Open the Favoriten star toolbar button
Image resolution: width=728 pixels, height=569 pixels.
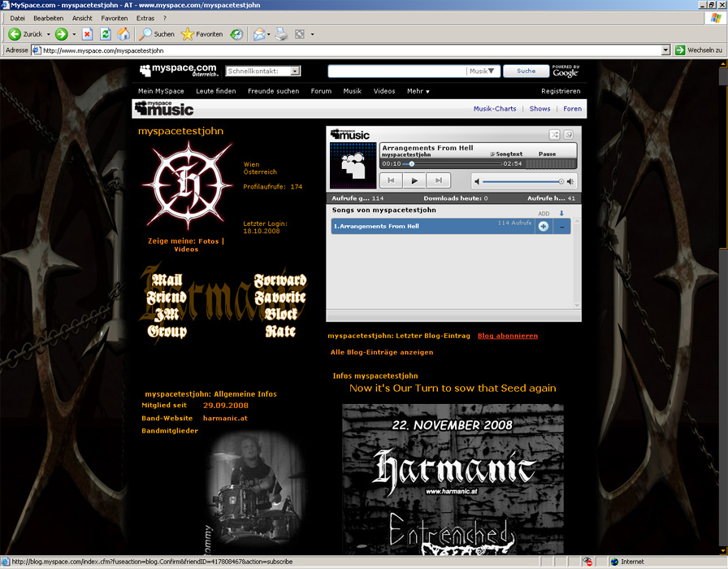[202, 34]
